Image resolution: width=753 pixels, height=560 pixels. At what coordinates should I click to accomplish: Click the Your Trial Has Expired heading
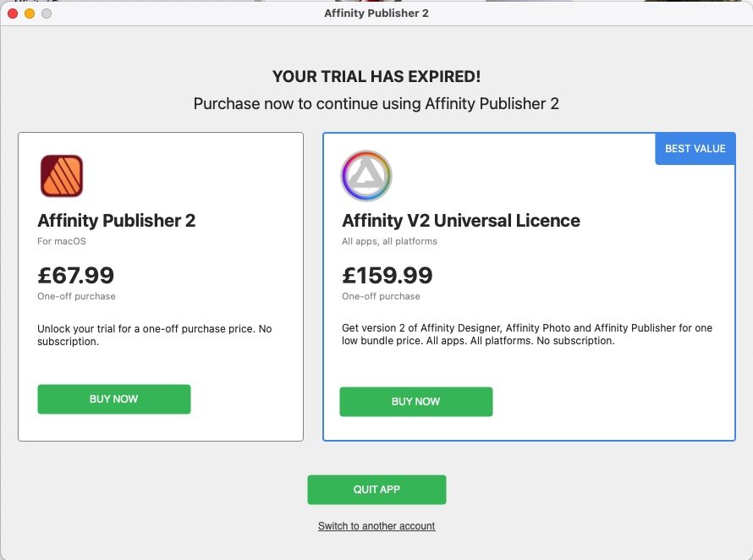(x=376, y=77)
